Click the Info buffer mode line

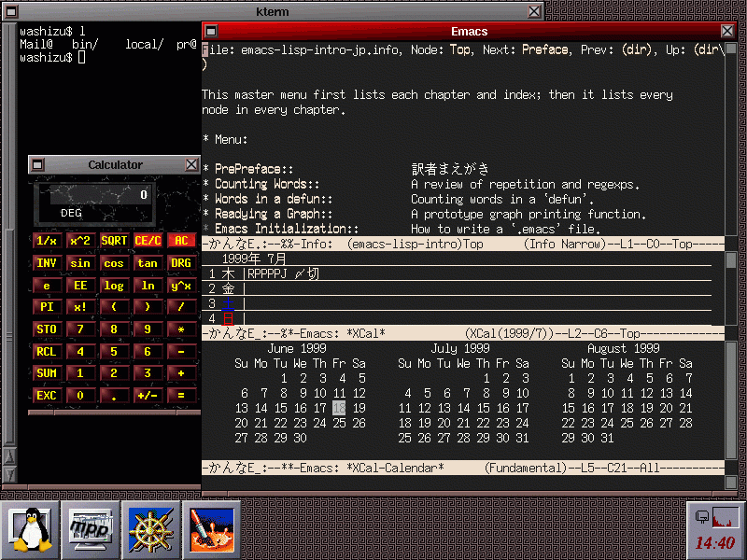[x=462, y=244]
